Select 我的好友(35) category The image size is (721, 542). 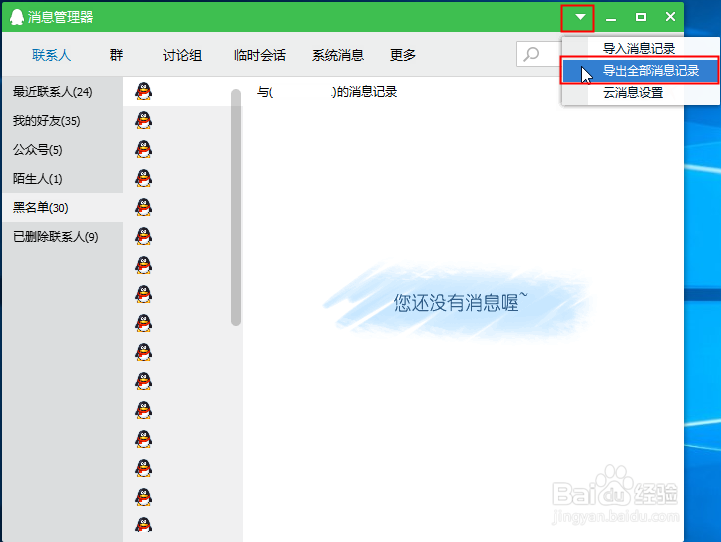click(63, 120)
